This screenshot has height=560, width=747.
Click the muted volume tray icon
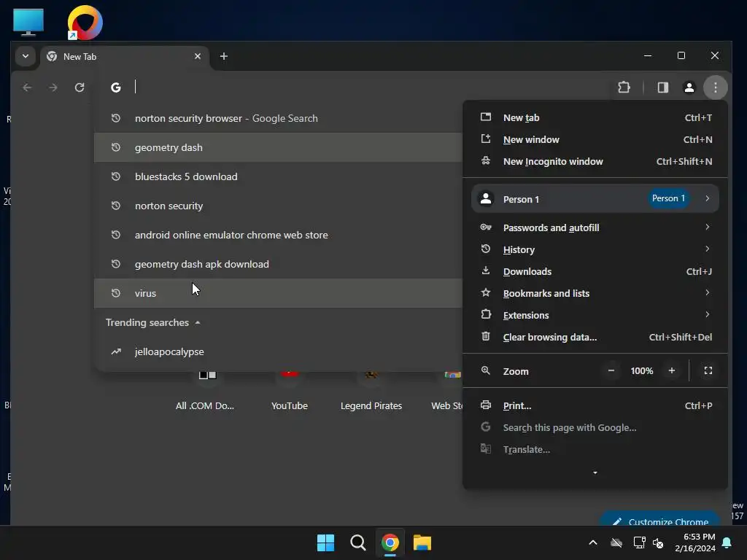(x=659, y=542)
